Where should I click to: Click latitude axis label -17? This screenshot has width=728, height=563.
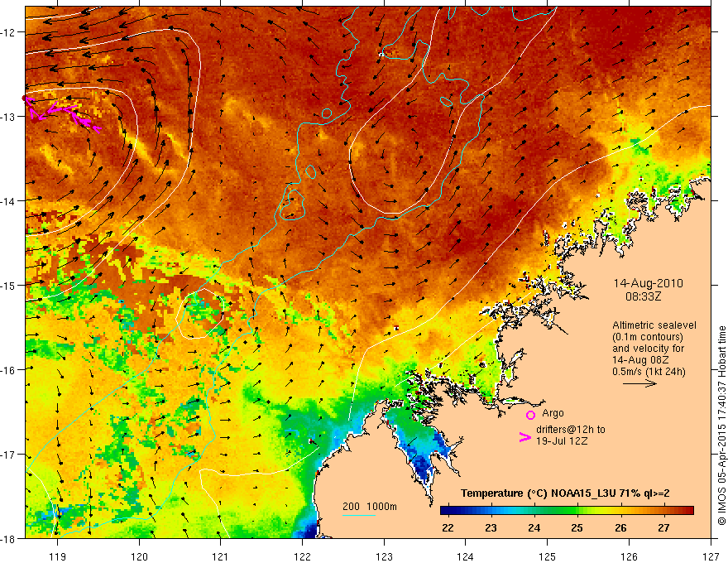pos(8,454)
